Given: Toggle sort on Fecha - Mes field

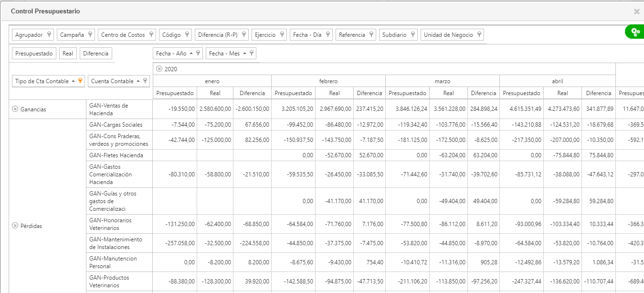Looking at the screenshot, I should pyautogui.click(x=245, y=53).
